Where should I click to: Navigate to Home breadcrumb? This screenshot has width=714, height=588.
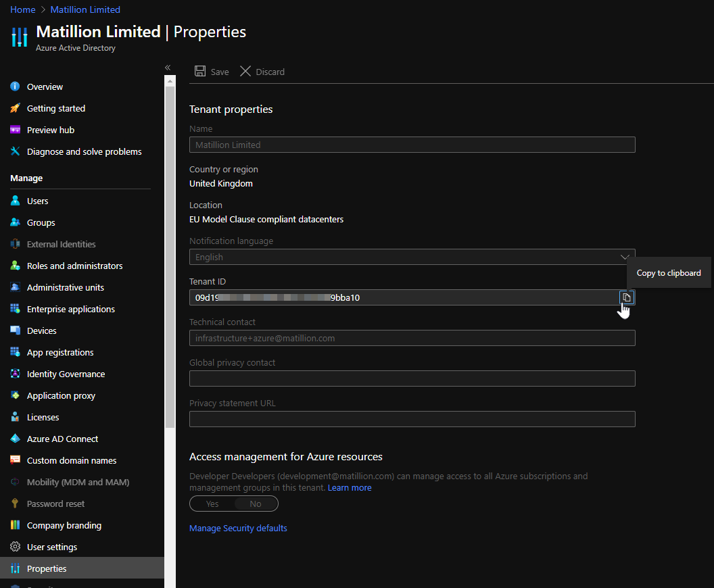tap(23, 9)
